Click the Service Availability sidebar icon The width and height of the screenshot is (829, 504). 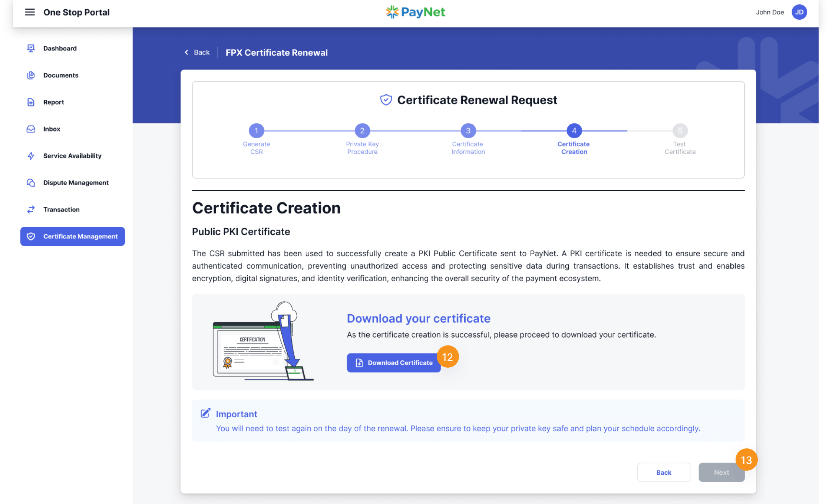click(32, 156)
